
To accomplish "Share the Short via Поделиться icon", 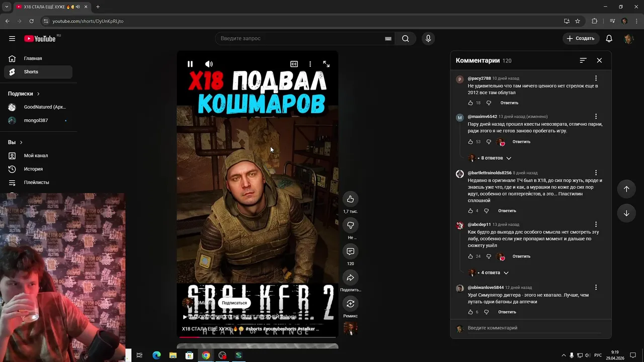I will 351,278.
